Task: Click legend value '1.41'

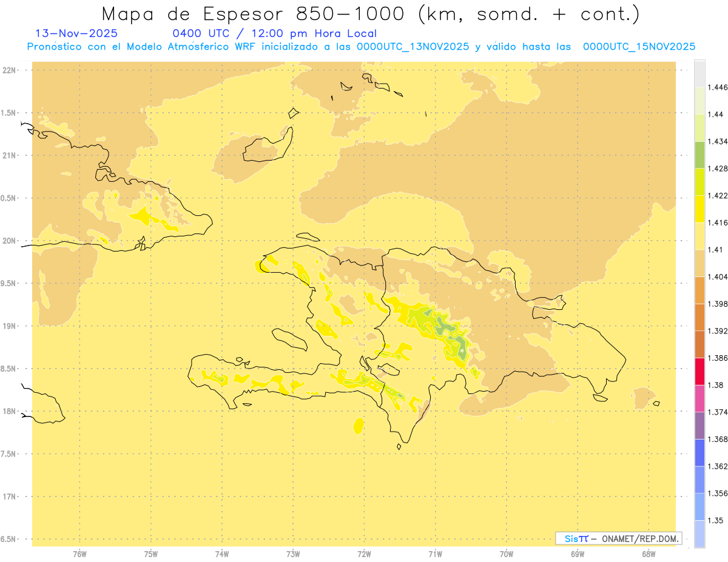Action: point(716,249)
